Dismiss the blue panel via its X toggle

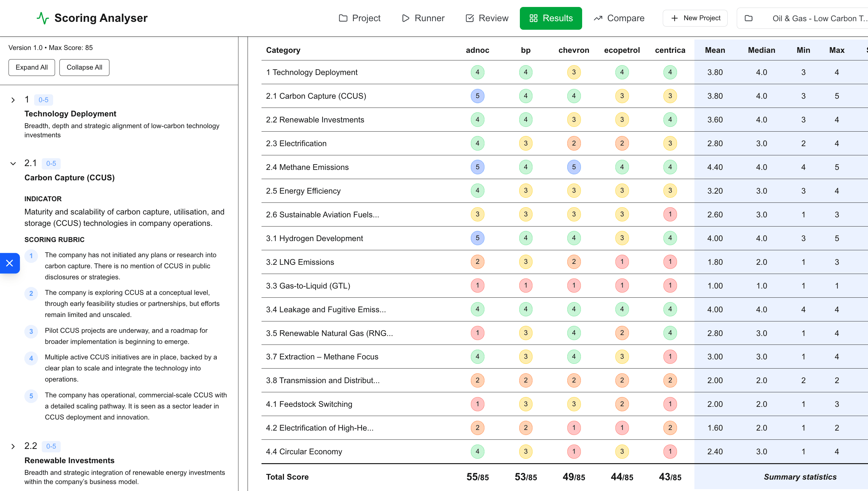(10, 263)
